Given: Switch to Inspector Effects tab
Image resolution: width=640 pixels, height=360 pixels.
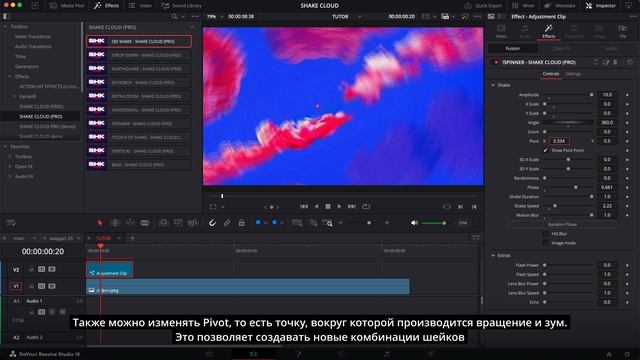Looking at the screenshot, I should [x=549, y=31].
